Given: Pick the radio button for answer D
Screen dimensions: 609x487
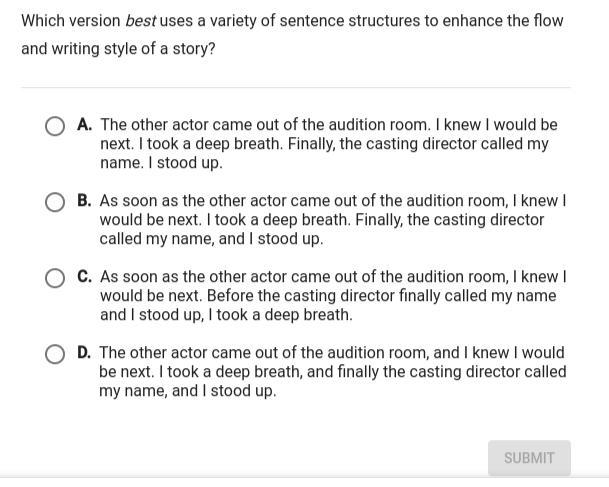Looking at the screenshot, I should coord(56,354).
